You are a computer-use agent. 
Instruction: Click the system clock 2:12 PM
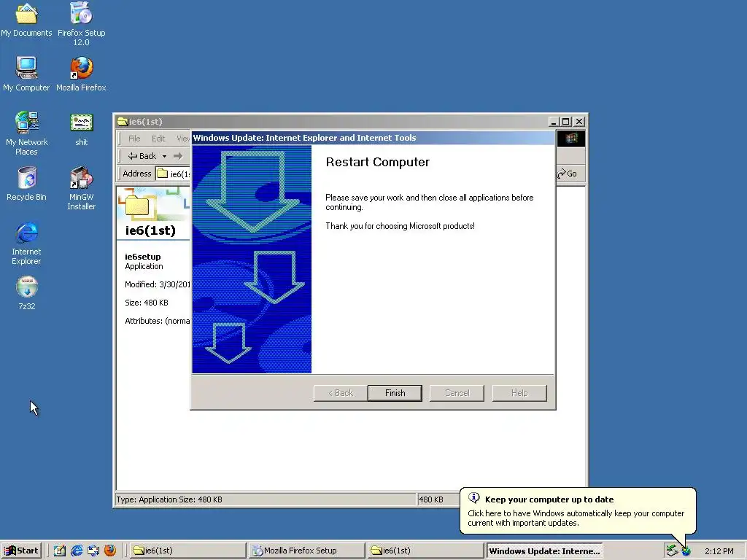click(719, 551)
